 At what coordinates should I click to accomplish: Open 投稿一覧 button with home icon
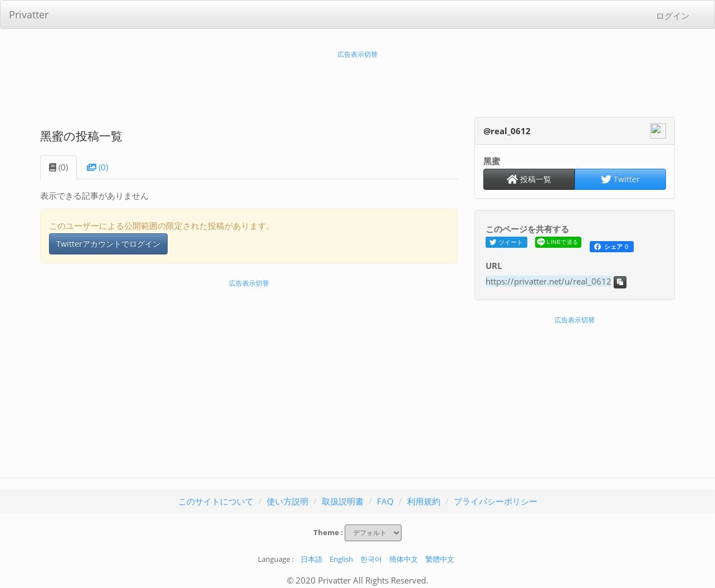click(x=529, y=179)
